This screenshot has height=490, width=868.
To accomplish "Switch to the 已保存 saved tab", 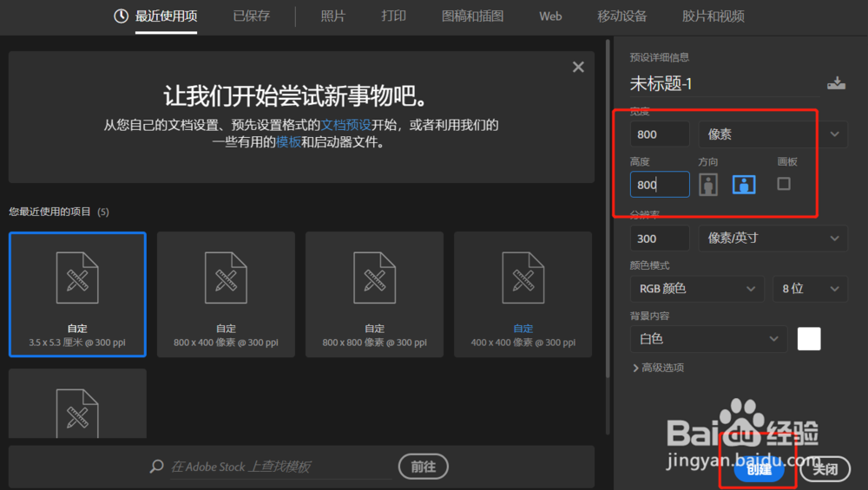I will pyautogui.click(x=252, y=16).
